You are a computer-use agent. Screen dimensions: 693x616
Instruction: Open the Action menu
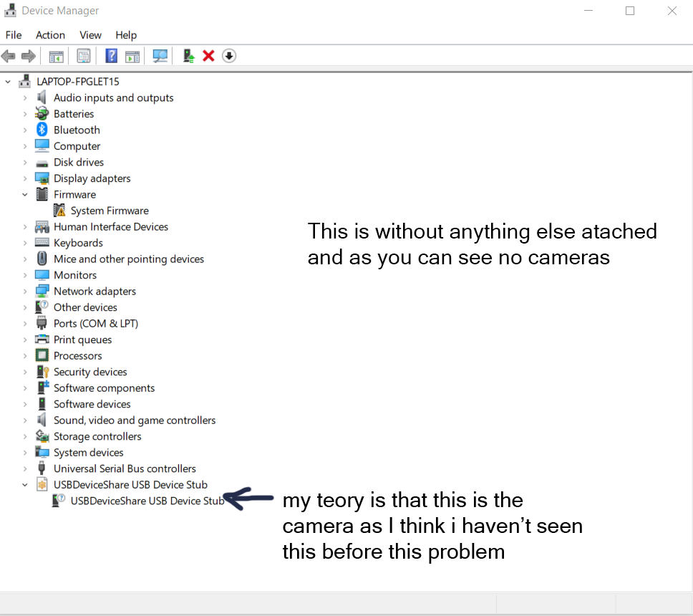point(50,35)
